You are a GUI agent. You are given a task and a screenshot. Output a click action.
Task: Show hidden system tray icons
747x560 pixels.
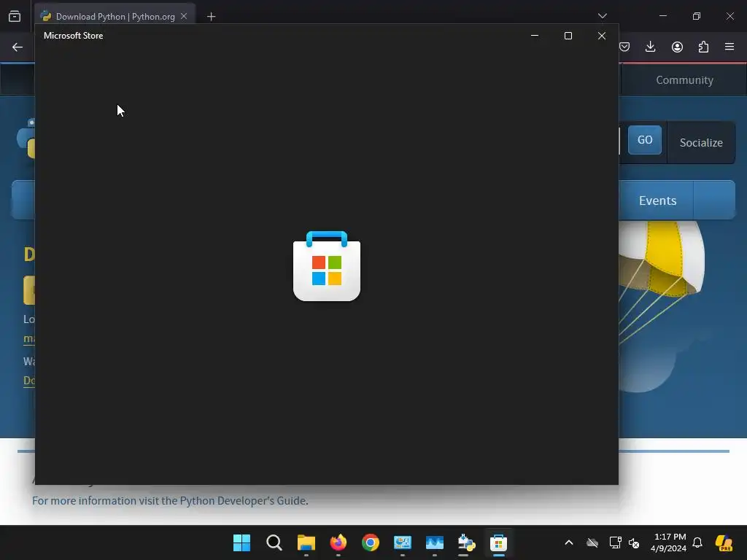click(569, 542)
